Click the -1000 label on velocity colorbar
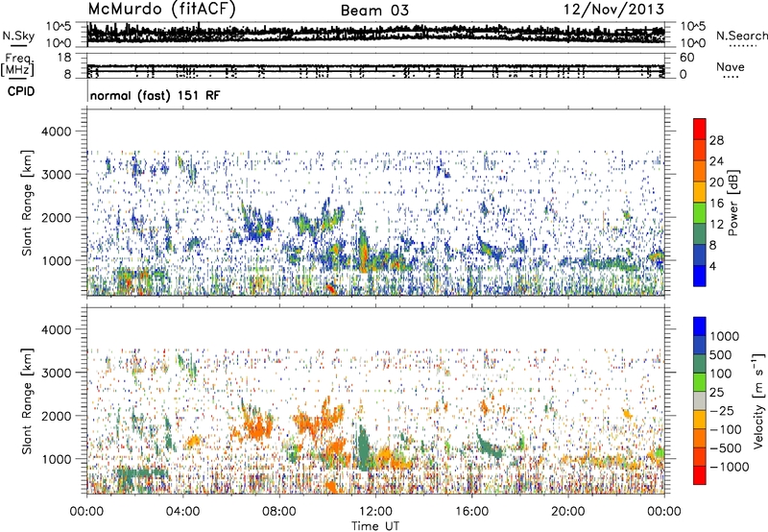 click(x=730, y=467)
